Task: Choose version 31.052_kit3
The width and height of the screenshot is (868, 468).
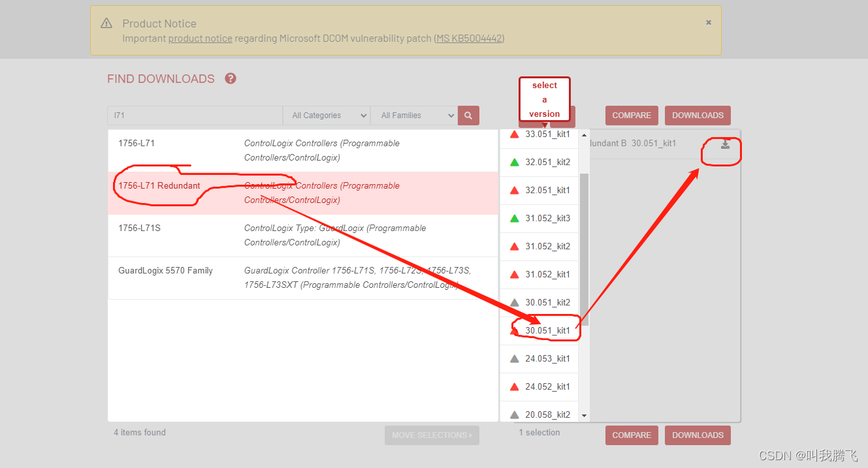Action: [x=539, y=219]
